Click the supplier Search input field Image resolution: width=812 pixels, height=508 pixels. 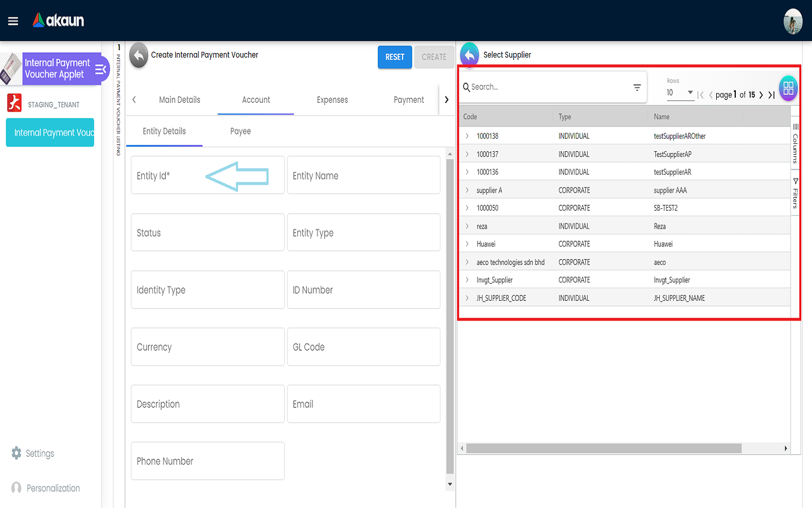(547, 87)
